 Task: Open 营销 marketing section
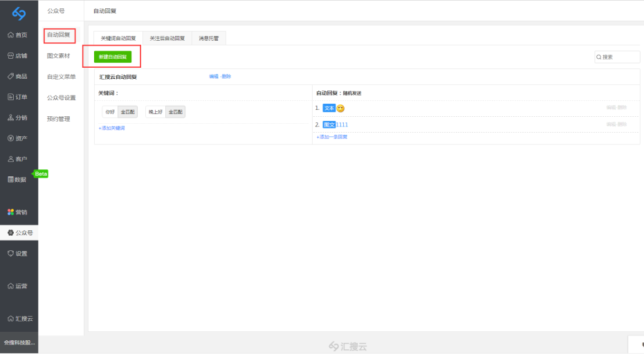18,212
